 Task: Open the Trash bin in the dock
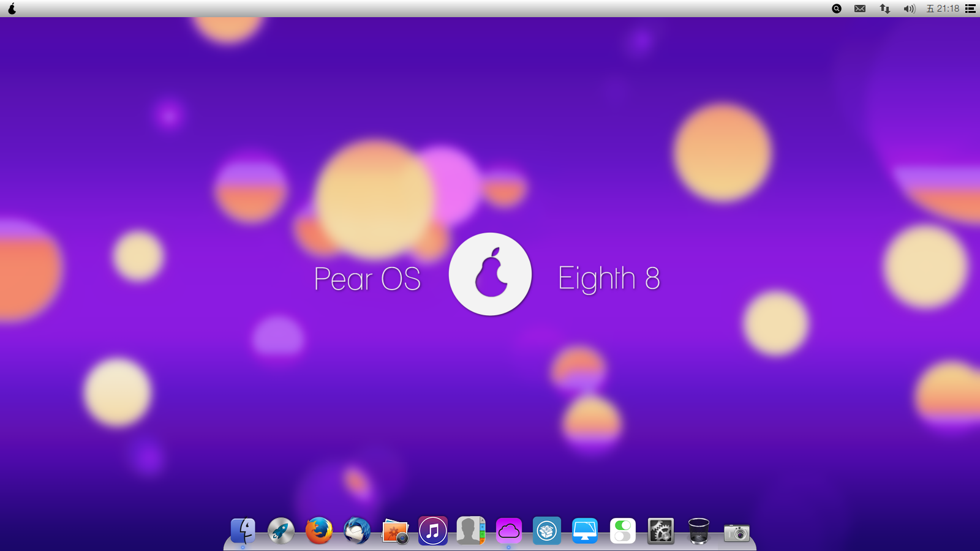[x=699, y=531]
